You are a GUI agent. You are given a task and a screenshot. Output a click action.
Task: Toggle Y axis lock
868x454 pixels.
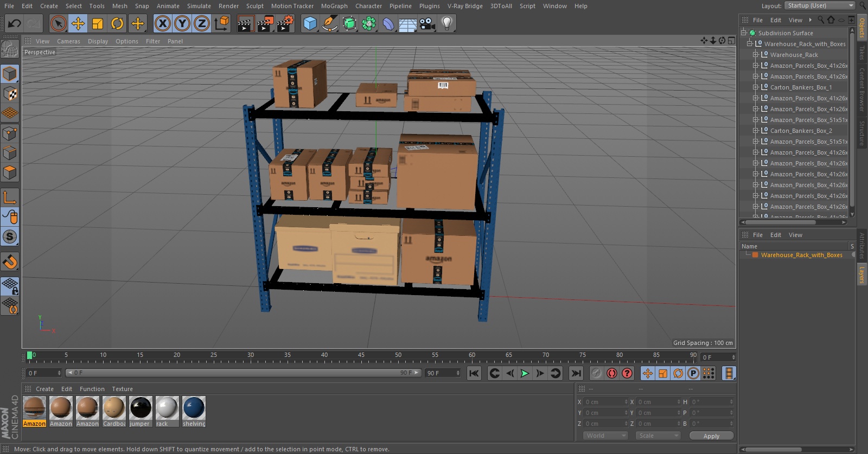coord(182,23)
